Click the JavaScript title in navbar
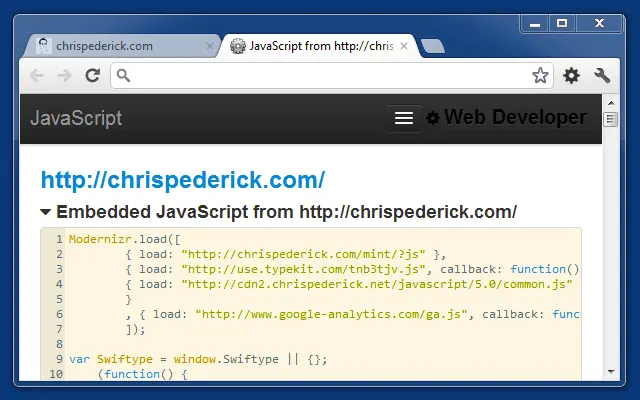 76,118
